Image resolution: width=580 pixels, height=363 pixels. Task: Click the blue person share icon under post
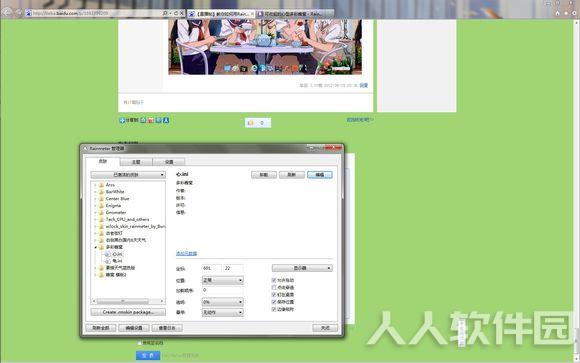166,120
